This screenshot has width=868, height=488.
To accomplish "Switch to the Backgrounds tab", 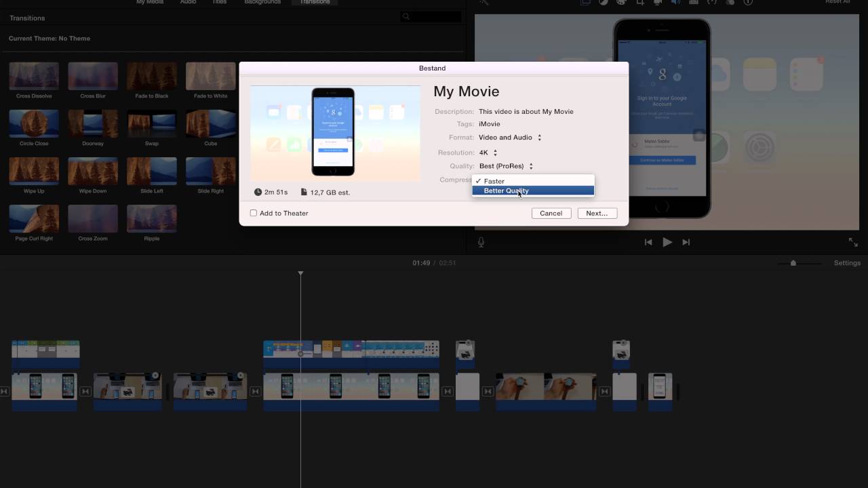I will pos(262,2).
